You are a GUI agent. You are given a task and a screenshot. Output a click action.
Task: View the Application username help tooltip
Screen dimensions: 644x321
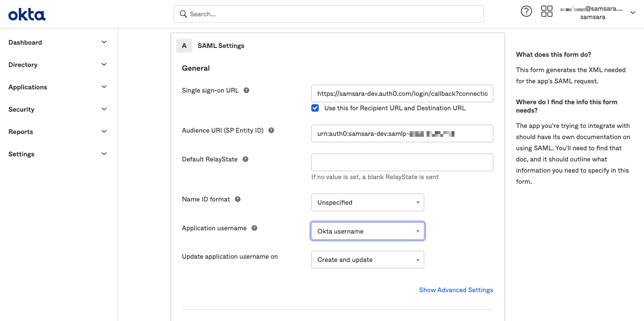coord(254,228)
